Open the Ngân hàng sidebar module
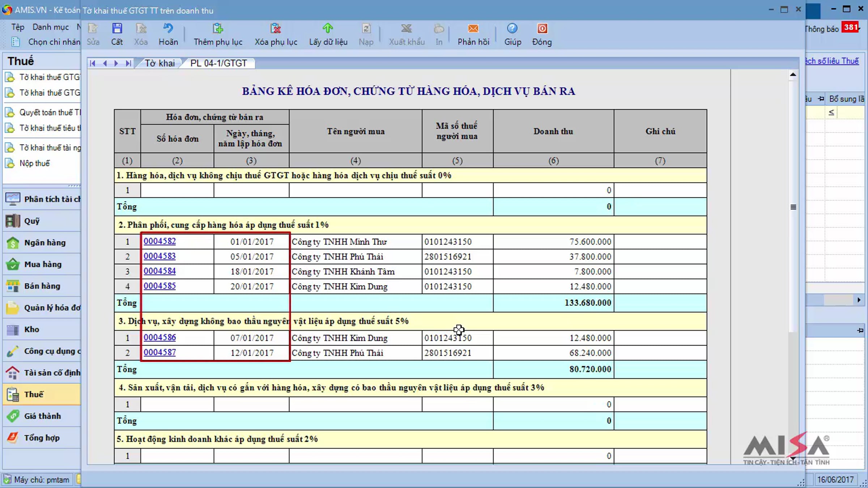The image size is (868, 488). (42, 243)
